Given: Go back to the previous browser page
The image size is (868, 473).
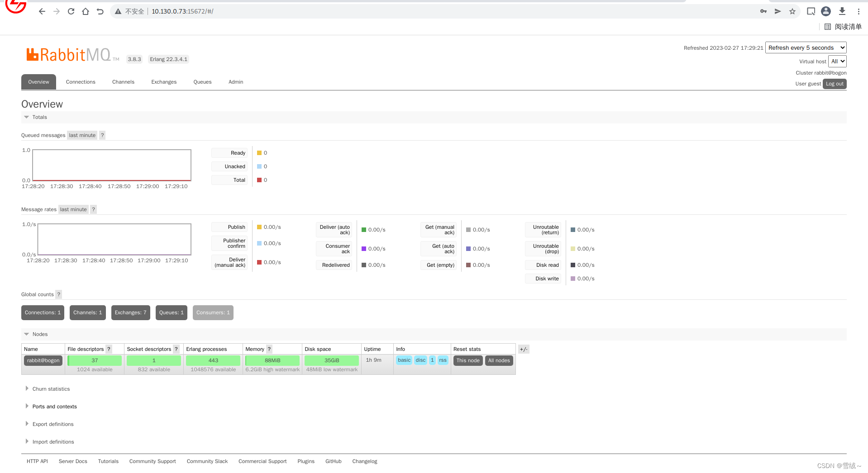Looking at the screenshot, I should [42, 11].
